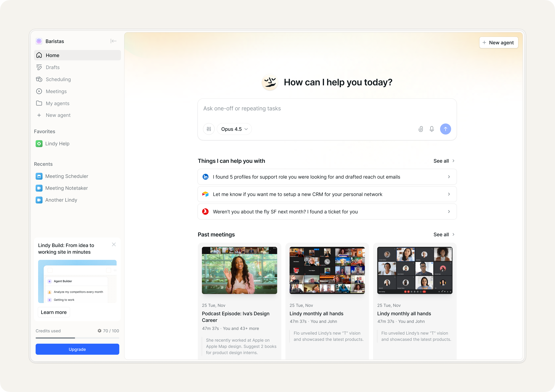This screenshot has width=555, height=392.
Task: Open the Zoom gallery all hands thumbnail
Action: click(327, 270)
